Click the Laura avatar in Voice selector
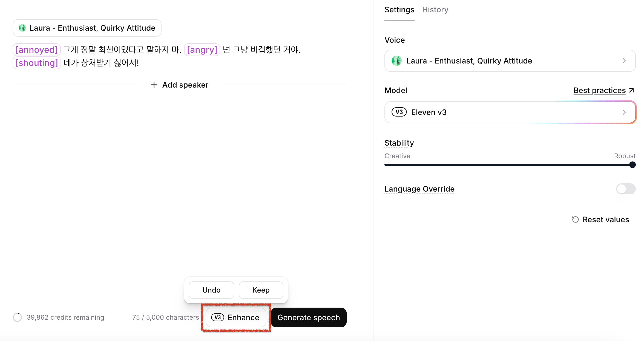The image size is (644, 341). click(x=396, y=61)
